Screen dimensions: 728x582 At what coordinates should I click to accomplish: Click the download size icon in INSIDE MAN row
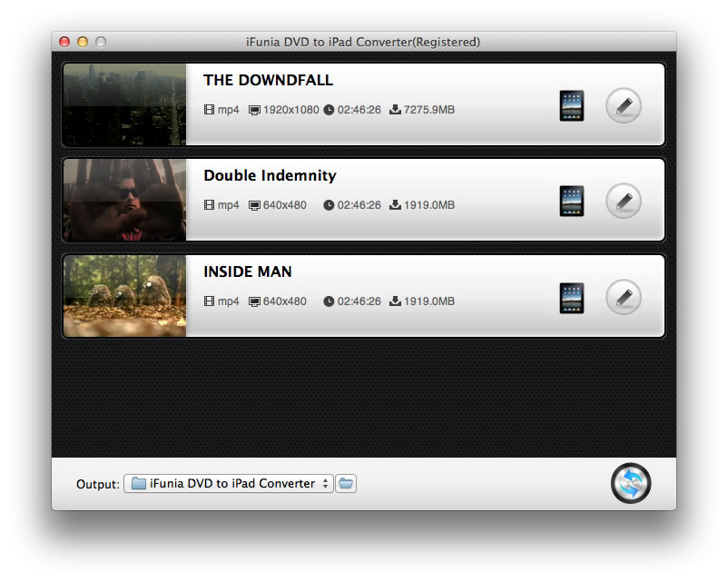395,301
